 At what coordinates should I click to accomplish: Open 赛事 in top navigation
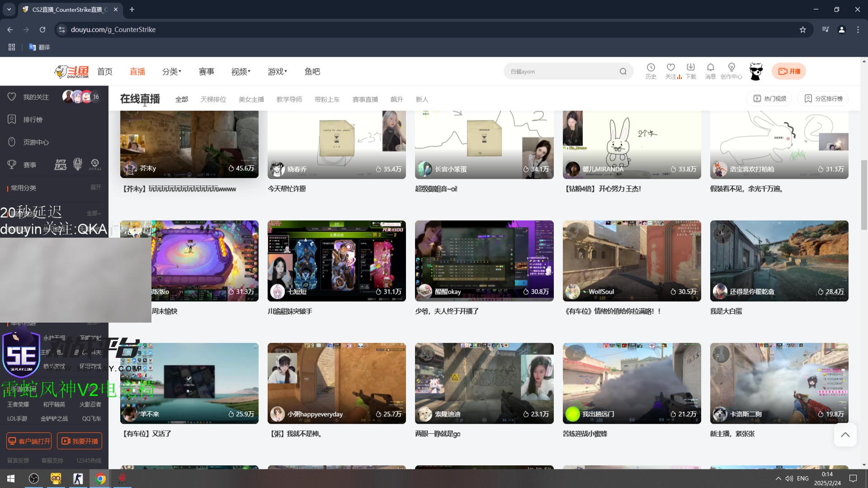[x=207, y=71]
